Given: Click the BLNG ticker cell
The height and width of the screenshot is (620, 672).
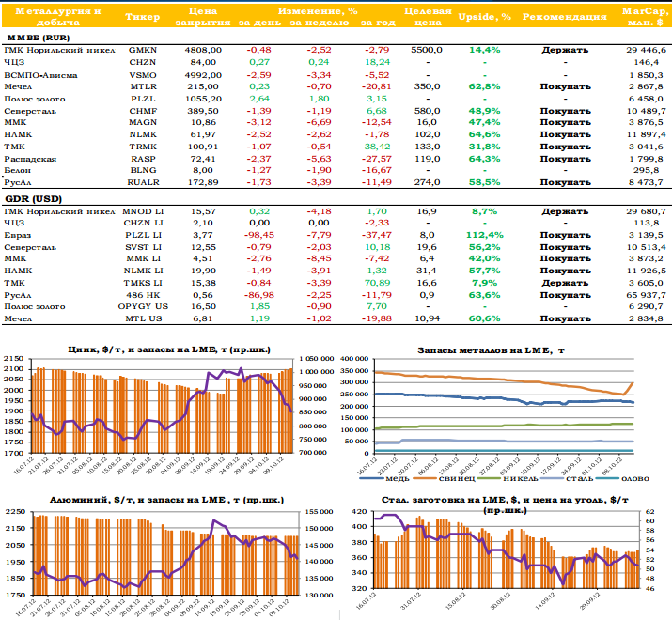Looking at the screenshot, I should [143, 170].
